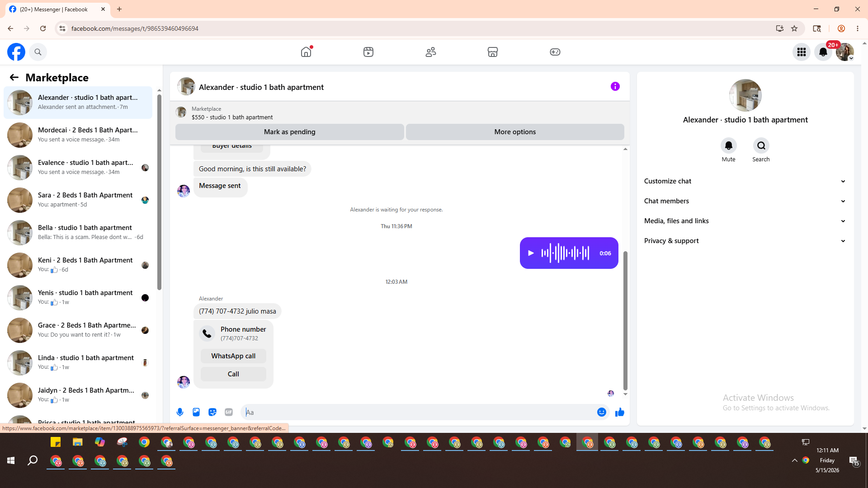Click the phone icon in contact card

(x=207, y=333)
